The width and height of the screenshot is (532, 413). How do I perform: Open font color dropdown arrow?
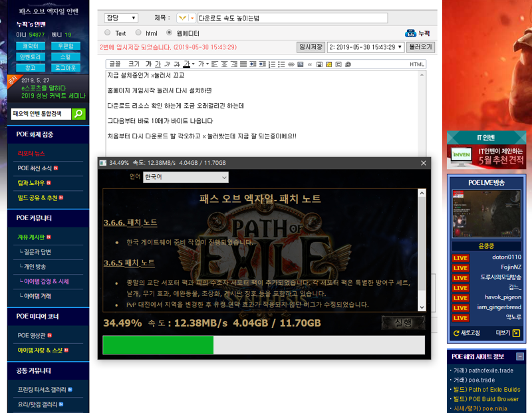pyautogui.click(x=194, y=64)
